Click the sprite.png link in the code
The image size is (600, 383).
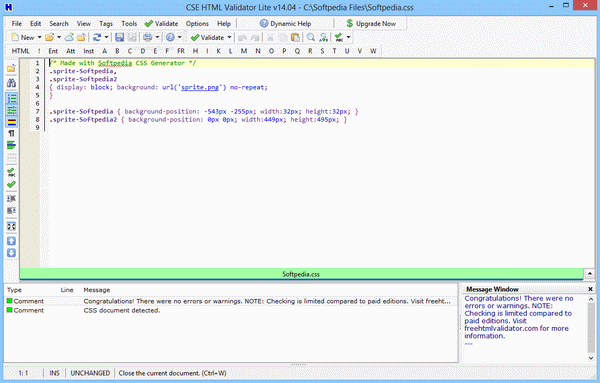point(200,87)
